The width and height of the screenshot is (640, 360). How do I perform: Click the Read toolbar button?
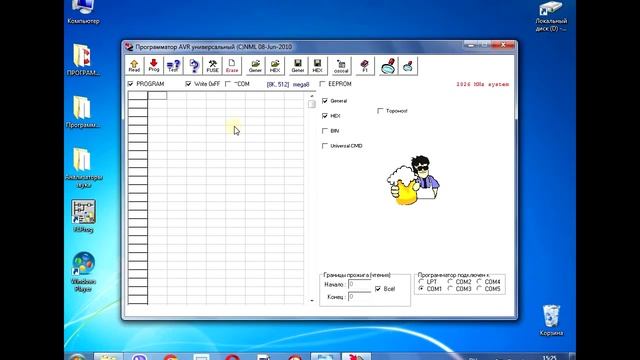pyautogui.click(x=134, y=66)
